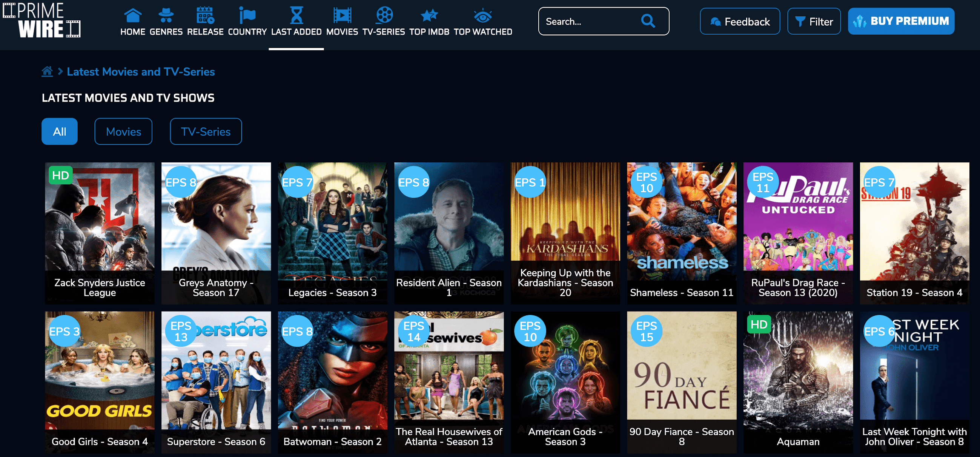The width and height of the screenshot is (980, 457).
Task: Open TV-Series via the film reel icon
Action: [x=384, y=15]
